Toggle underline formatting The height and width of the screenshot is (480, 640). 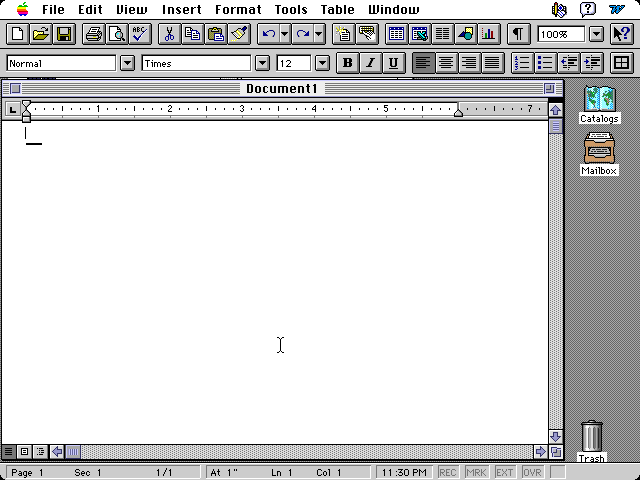393,63
